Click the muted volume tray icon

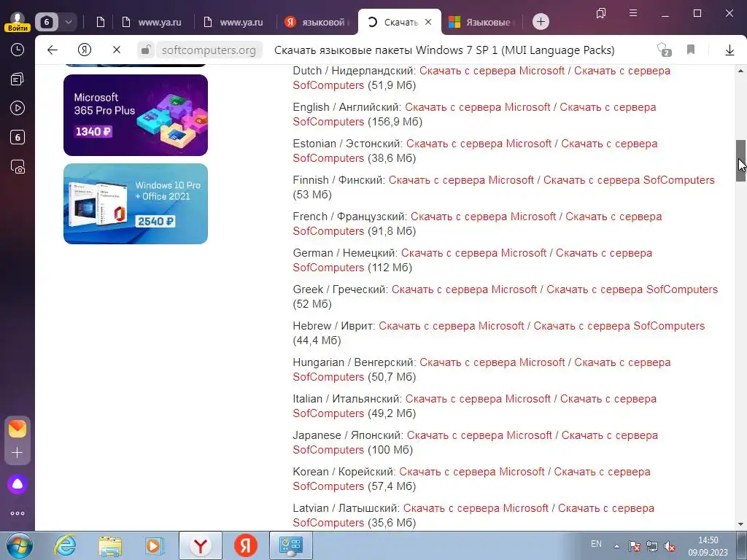click(670, 546)
